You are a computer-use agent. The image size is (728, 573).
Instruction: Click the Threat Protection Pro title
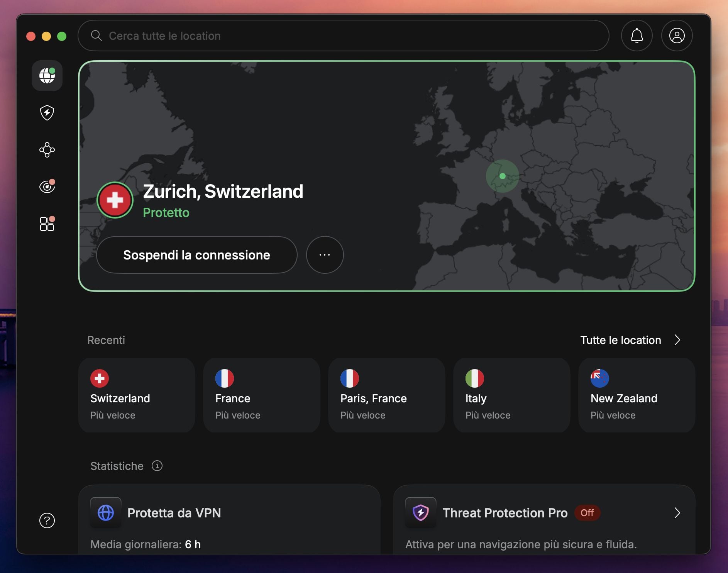(x=505, y=513)
